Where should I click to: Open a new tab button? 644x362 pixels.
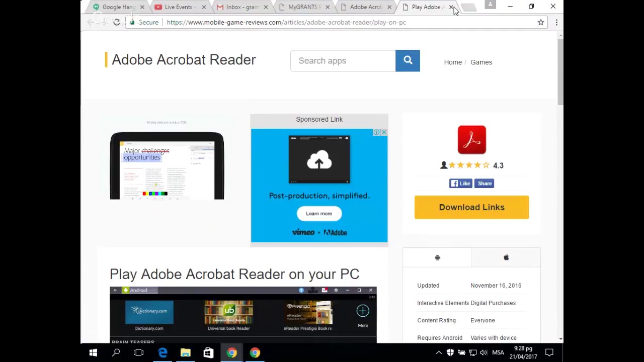point(468,8)
